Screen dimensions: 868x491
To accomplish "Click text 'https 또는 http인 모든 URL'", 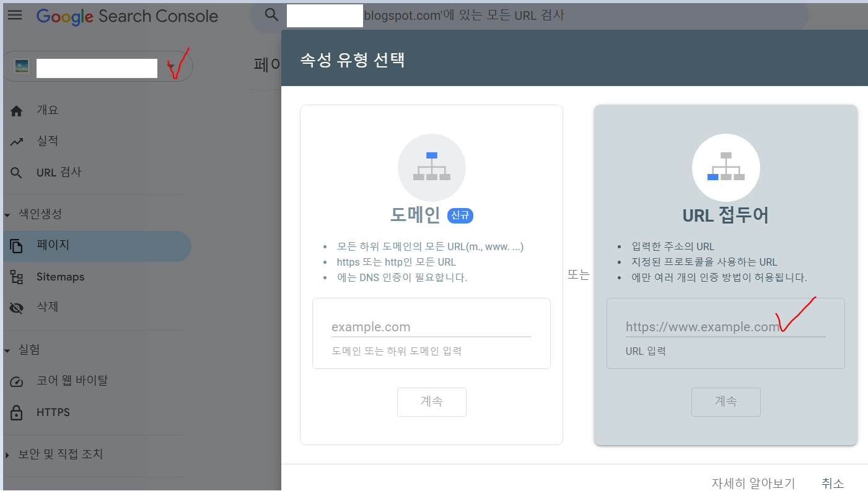I will coord(397,262).
